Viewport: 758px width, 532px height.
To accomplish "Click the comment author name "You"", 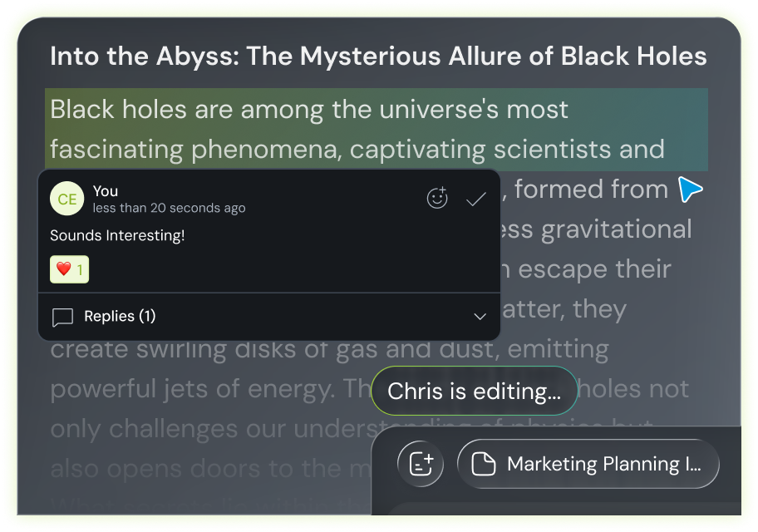I will click(106, 192).
